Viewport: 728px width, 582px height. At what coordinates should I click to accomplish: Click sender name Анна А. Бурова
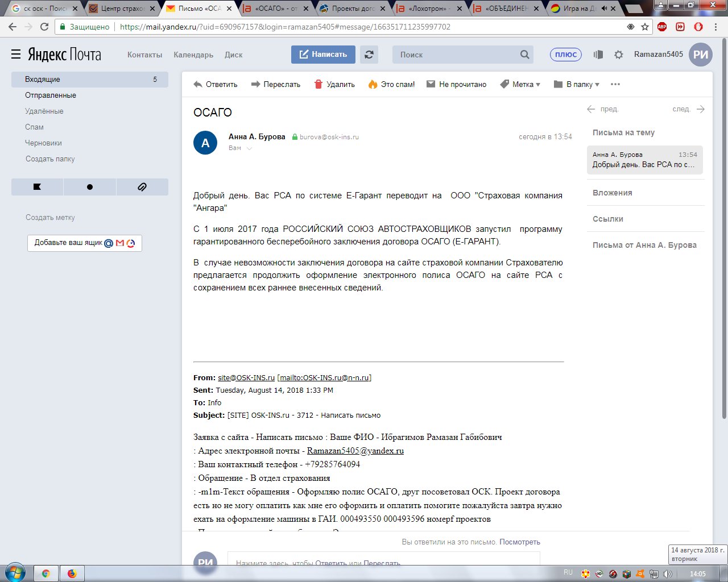[257, 136]
